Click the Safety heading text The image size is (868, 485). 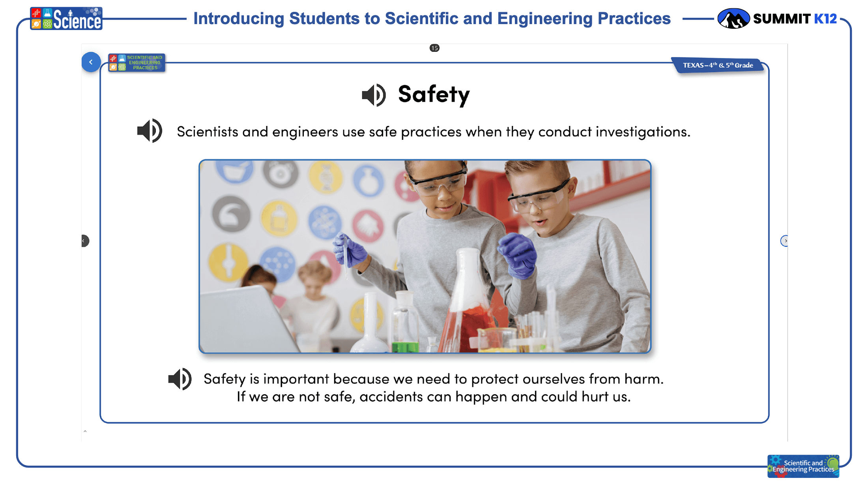[x=434, y=95]
